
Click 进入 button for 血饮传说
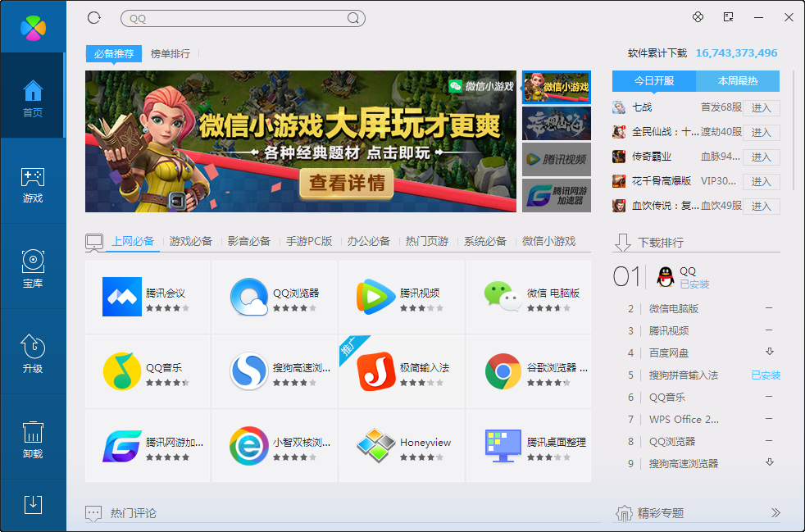pos(762,207)
